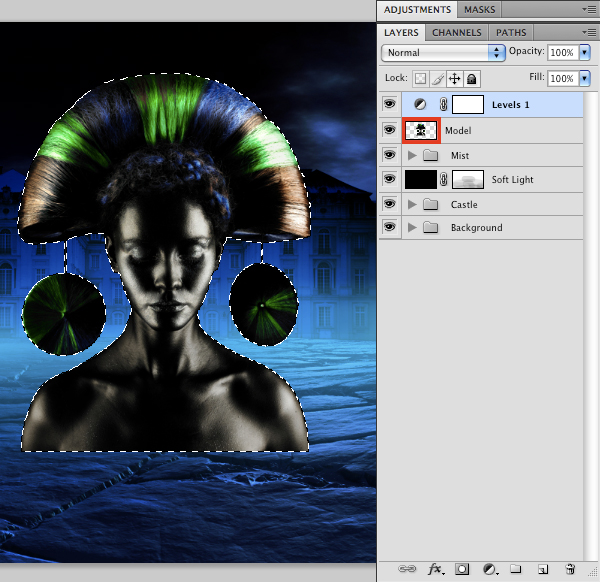Lock position move icon
Screen dimensions: 600x582
[x=454, y=79]
